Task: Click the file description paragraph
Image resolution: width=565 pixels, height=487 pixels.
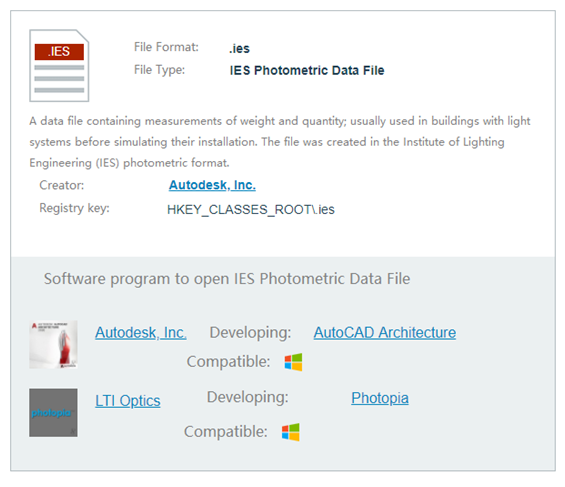Action: (x=280, y=142)
